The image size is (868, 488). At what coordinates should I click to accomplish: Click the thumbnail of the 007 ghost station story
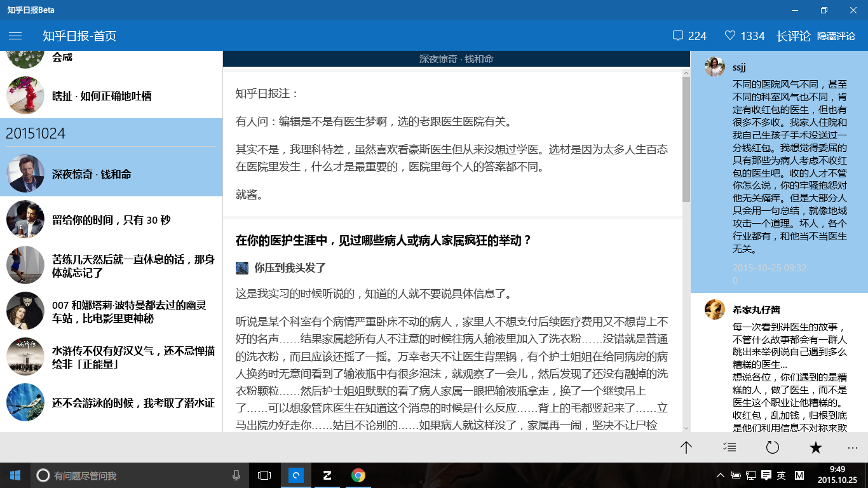[x=25, y=311]
